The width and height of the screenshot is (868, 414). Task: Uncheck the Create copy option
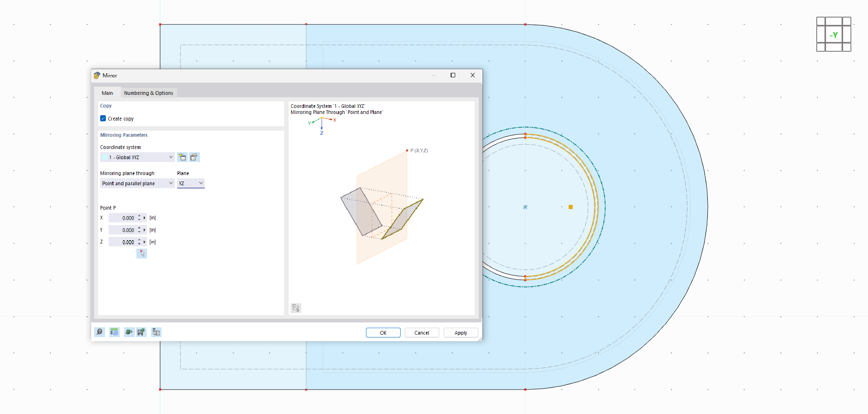(103, 118)
